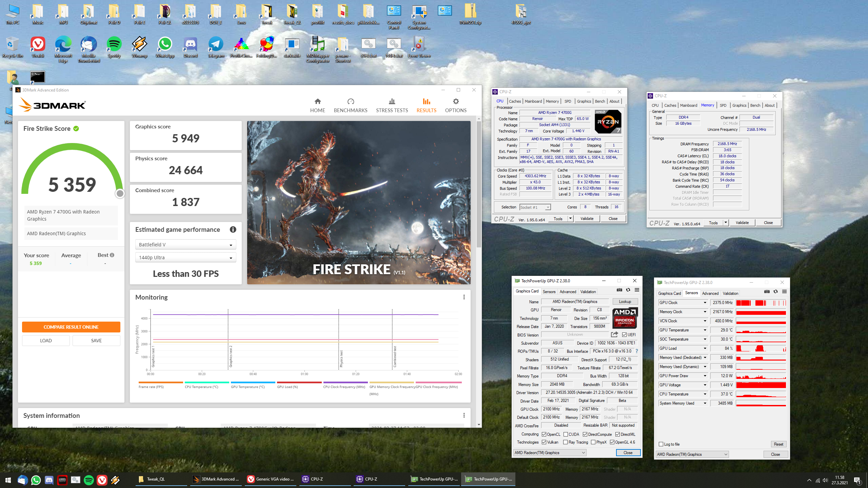This screenshot has width=868, height=488.
Task: Open the 3DMark HOME section
Action: point(317,105)
